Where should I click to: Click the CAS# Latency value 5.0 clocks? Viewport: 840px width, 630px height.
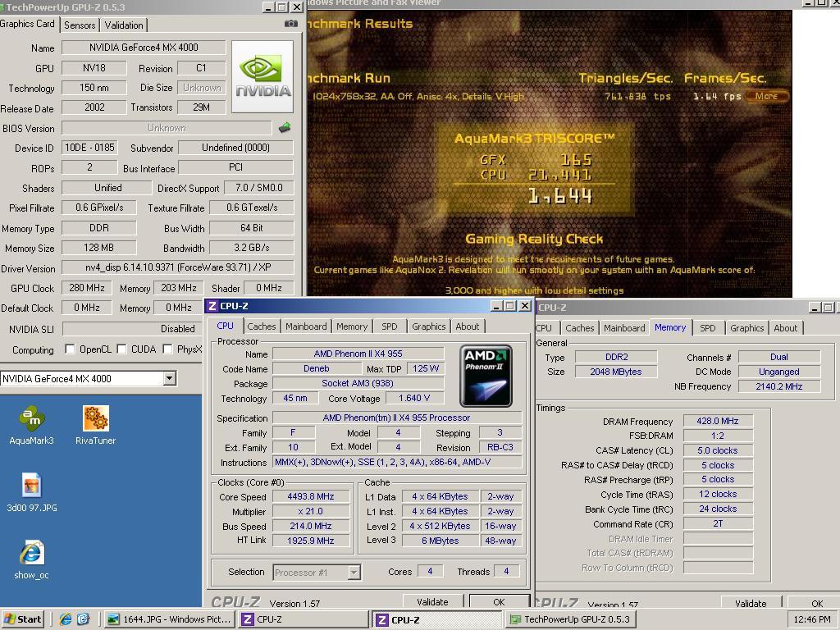click(x=718, y=450)
